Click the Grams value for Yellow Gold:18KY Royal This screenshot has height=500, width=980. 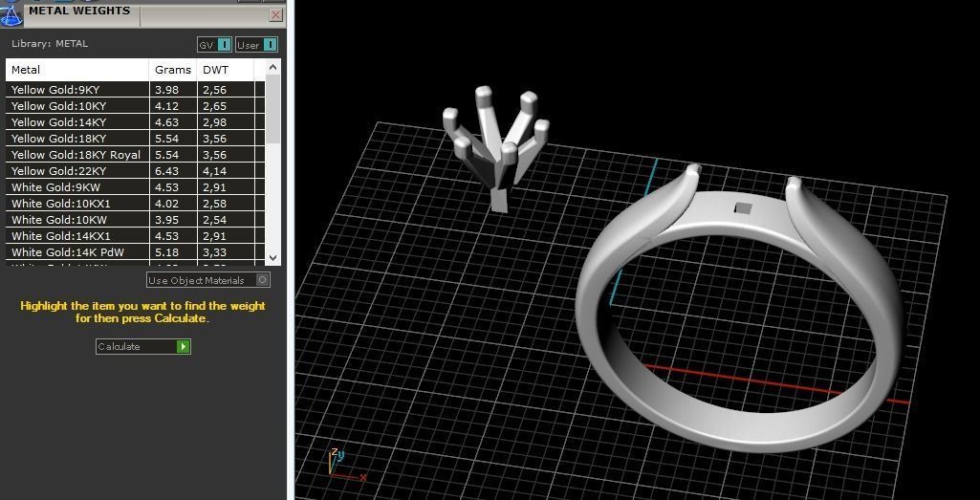[167, 155]
